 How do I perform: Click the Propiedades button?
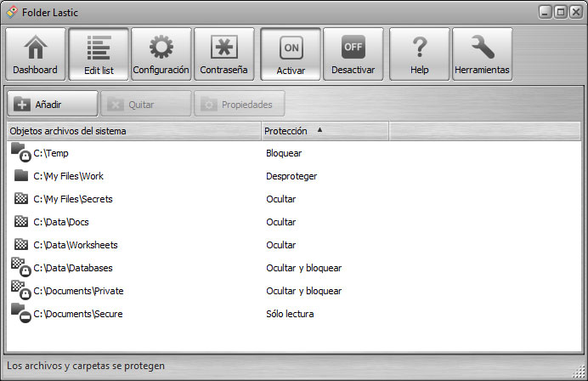point(240,104)
